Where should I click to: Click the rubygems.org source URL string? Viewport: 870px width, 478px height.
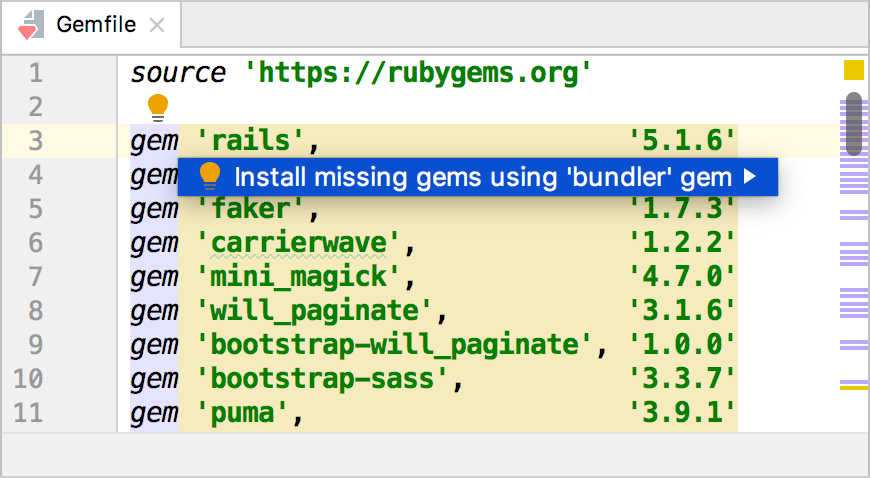click(418, 73)
